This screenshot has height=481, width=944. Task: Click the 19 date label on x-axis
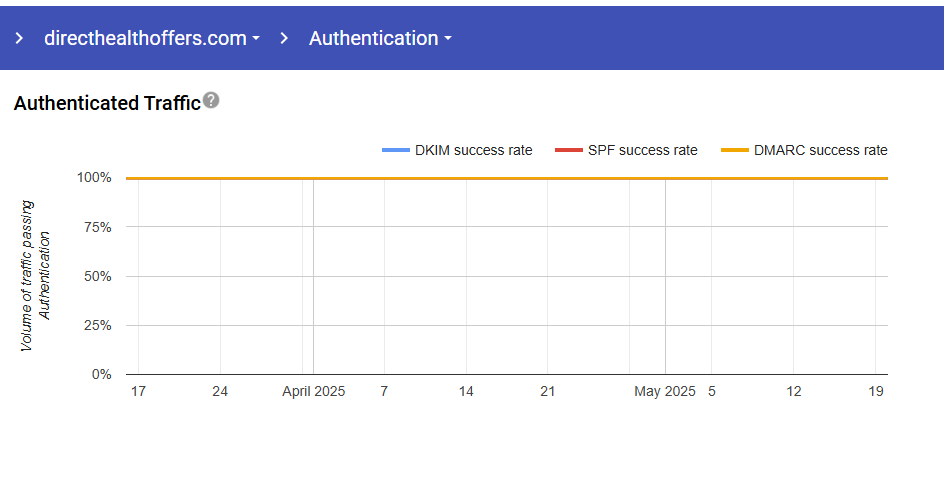tap(875, 392)
